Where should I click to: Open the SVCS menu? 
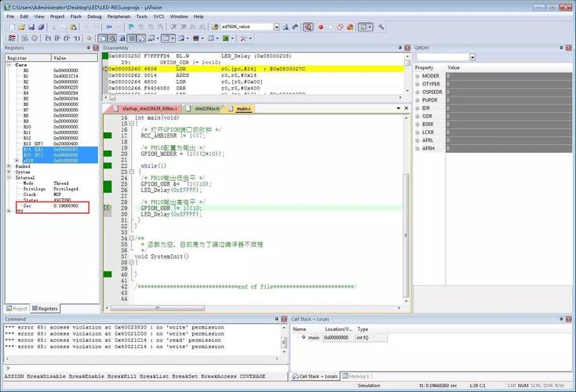pos(159,16)
